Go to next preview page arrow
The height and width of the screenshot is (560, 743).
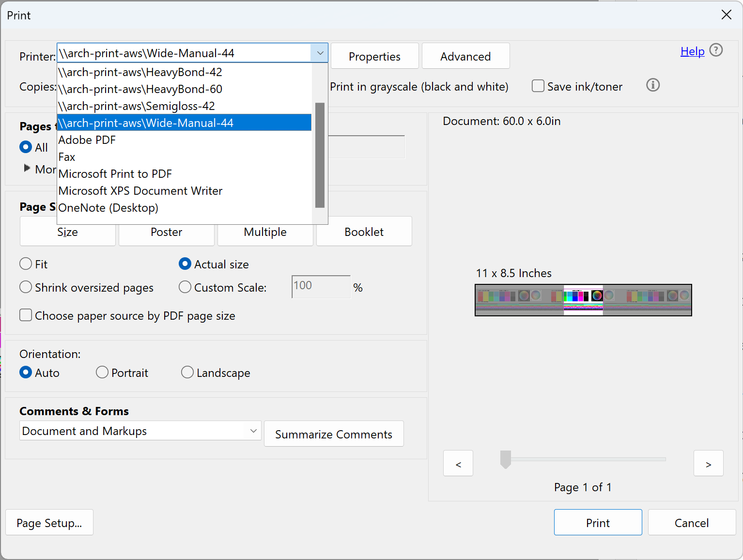[x=708, y=464]
